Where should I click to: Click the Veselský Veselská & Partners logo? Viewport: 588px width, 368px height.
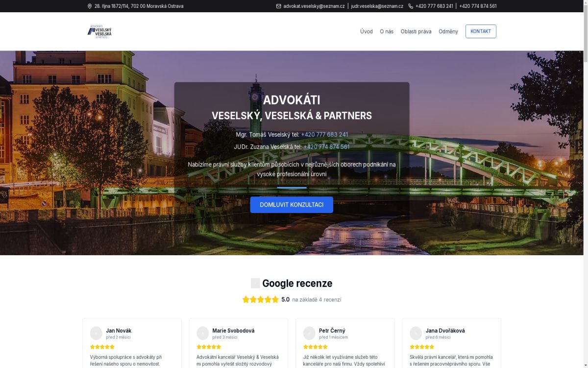99,31
